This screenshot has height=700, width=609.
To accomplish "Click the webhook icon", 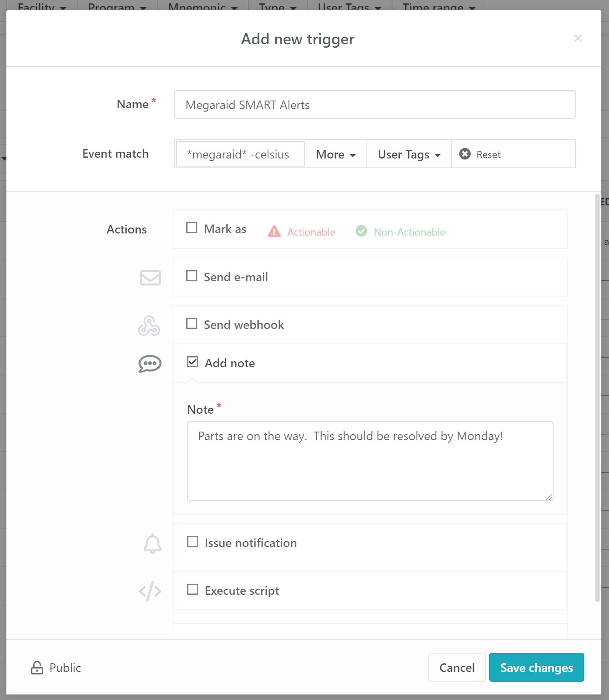I will pos(149,326).
